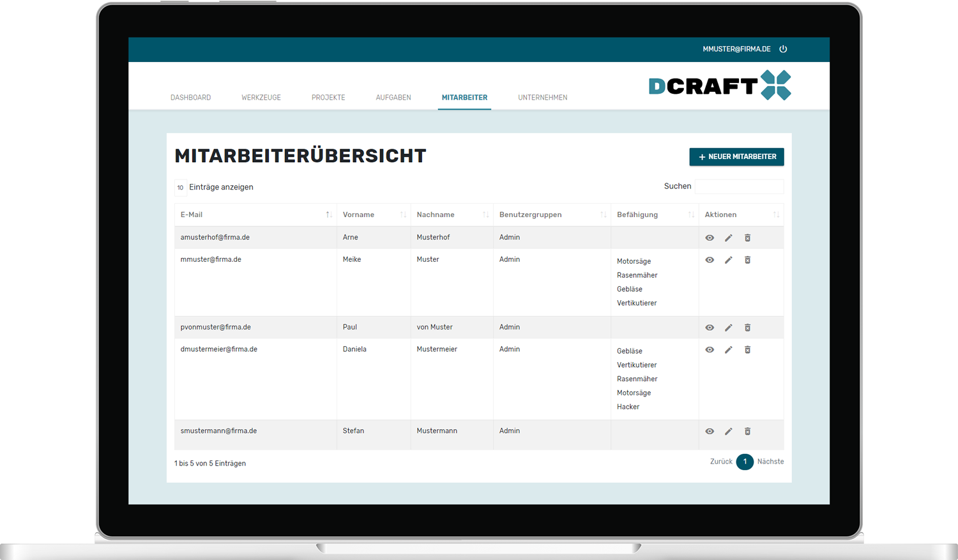Switch to the Projekte tab
The width and height of the screenshot is (958, 560).
(328, 98)
